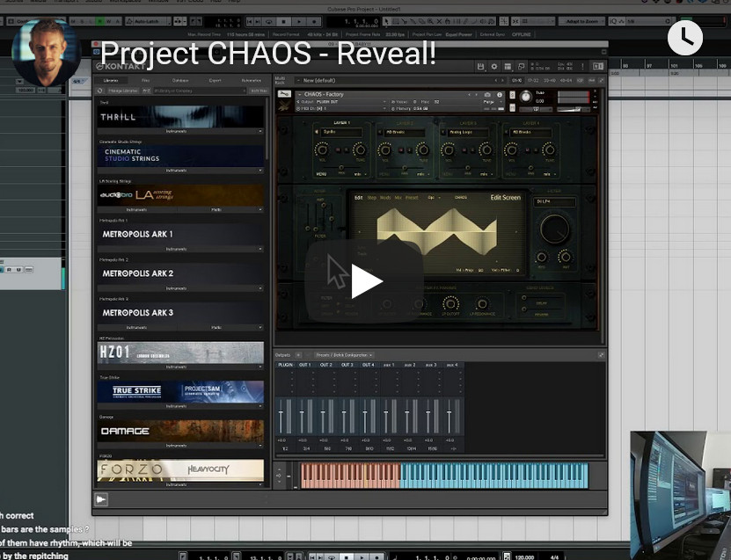Turn the LP CUTOFF knob

tap(450, 303)
